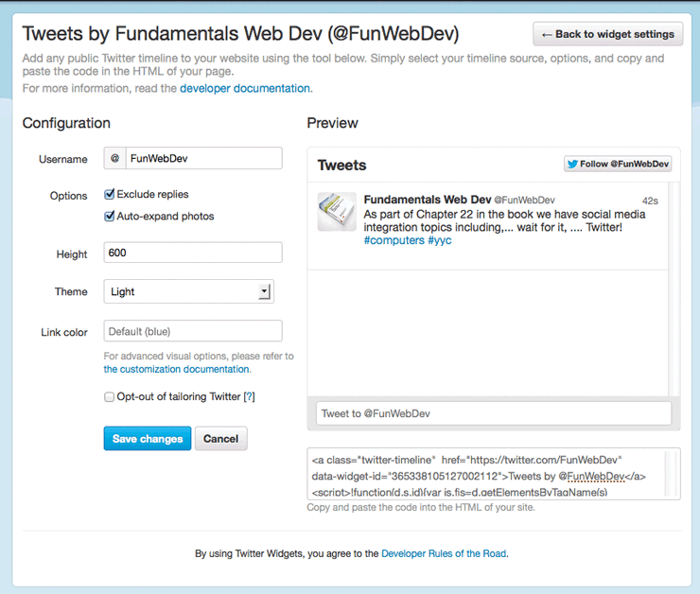Enable Opt-out of tailoring Twitter checkbox

coord(110,397)
